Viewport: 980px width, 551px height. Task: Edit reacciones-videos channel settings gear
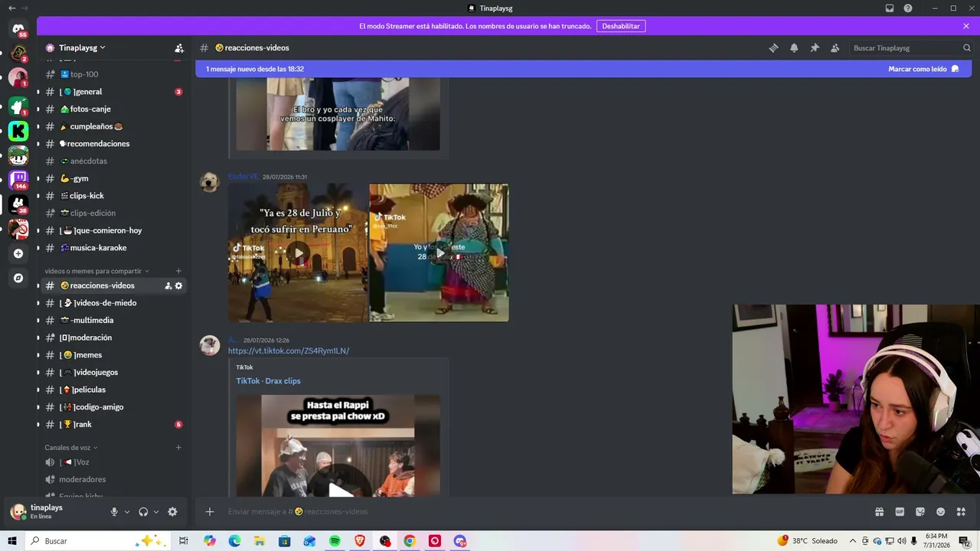pyautogui.click(x=178, y=285)
